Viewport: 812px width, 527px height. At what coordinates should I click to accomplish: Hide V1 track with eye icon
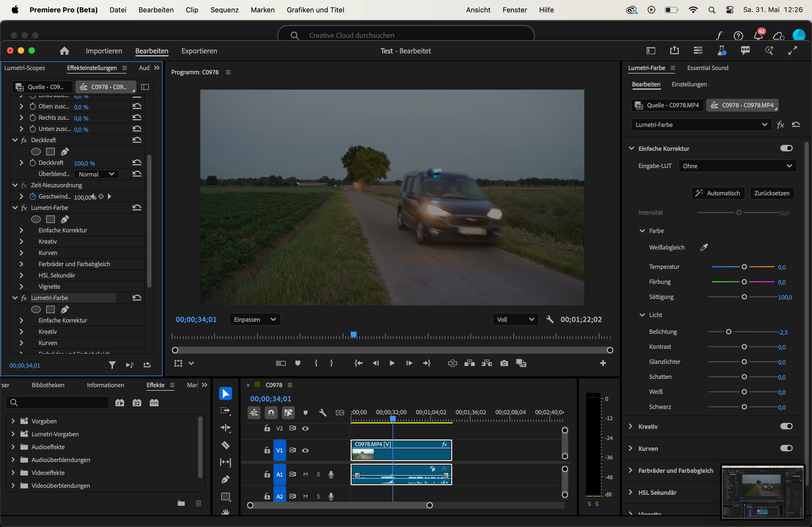(x=305, y=450)
